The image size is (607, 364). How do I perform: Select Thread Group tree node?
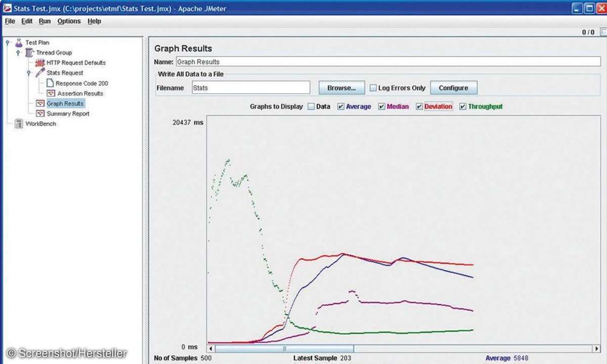[54, 53]
